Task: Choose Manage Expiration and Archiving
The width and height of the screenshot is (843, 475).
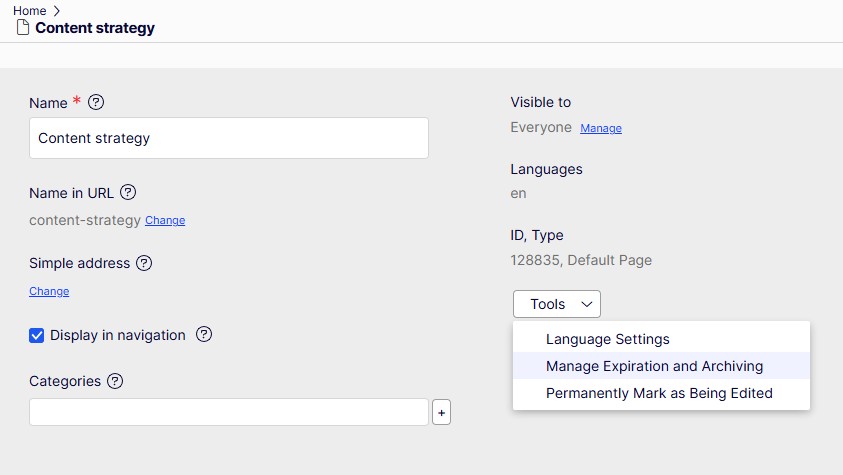Action: (x=654, y=366)
